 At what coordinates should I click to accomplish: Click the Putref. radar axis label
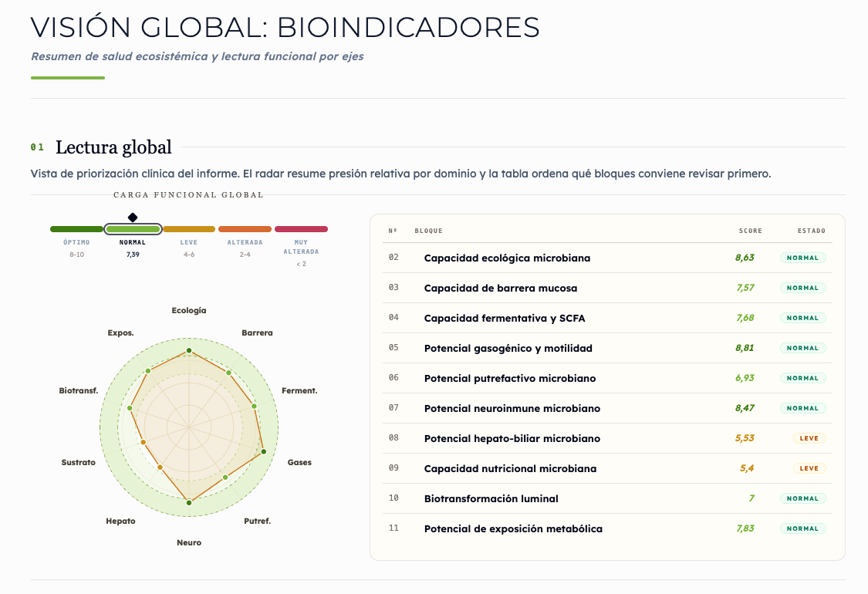[258, 521]
